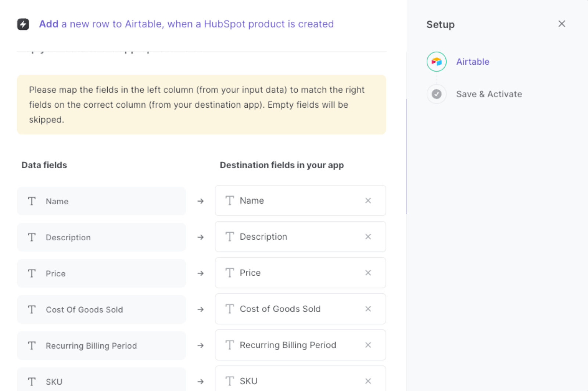Click the text-type icon in Description data field

tap(32, 237)
